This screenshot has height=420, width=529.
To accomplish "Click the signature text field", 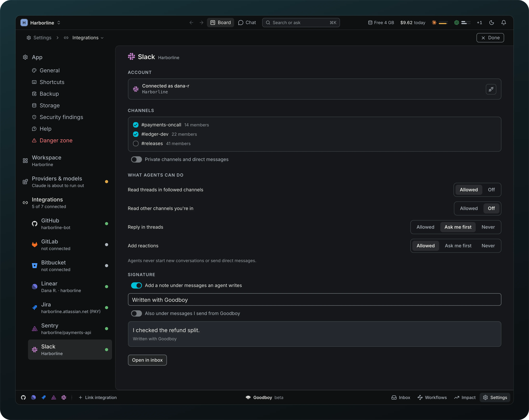I will tap(314, 300).
